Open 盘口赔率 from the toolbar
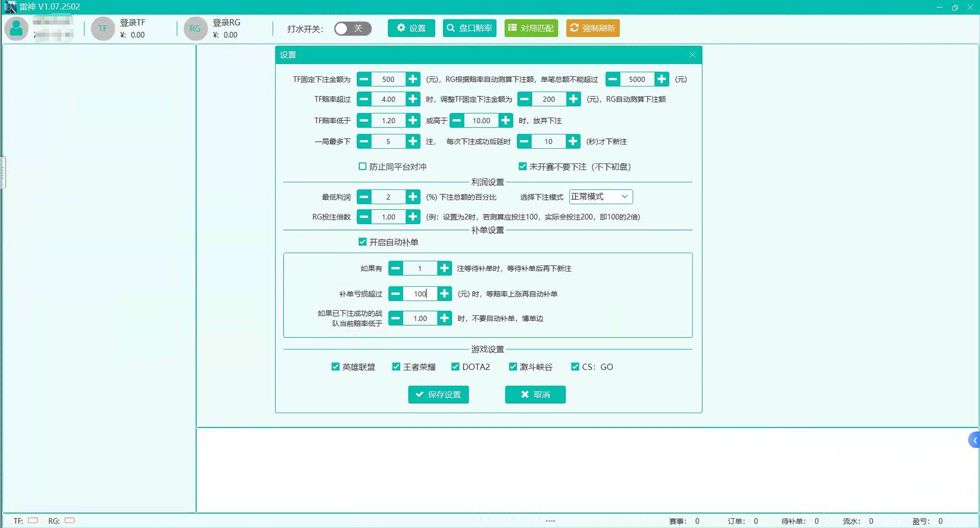This screenshot has height=528, width=980. (x=469, y=28)
